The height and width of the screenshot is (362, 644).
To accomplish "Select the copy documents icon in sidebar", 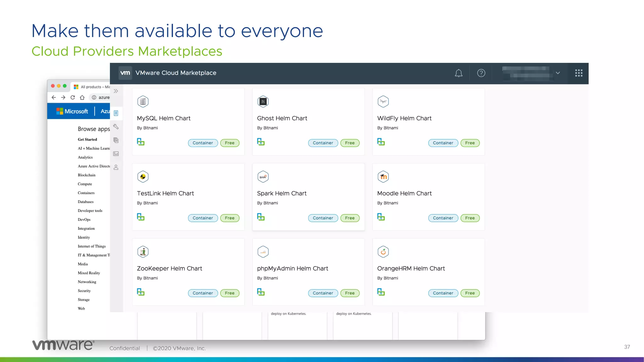I will [116, 140].
